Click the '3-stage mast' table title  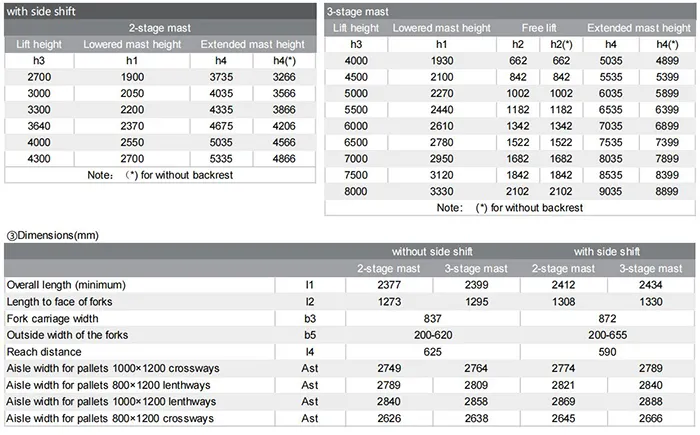(x=360, y=11)
